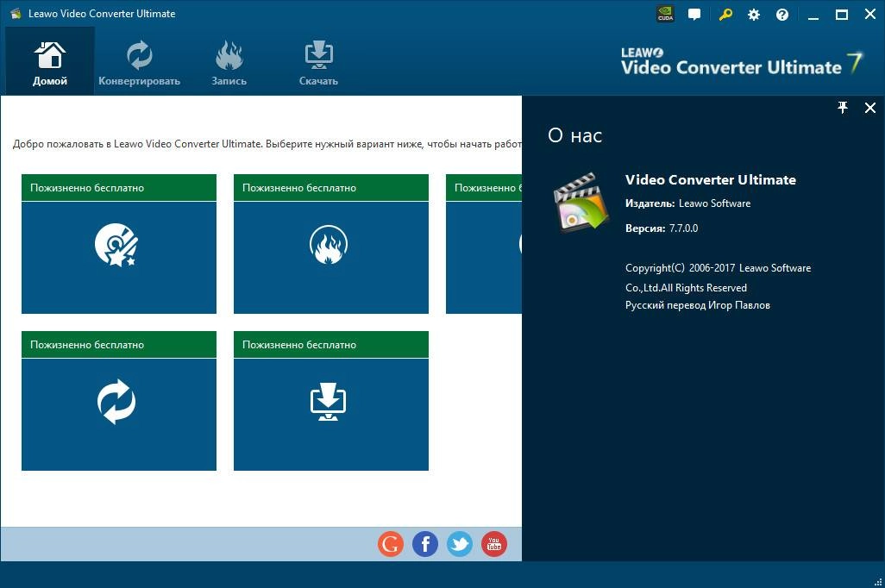885x588 pixels.
Task: Close the Leawo Video Converter window
Action: click(x=870, y=15)
